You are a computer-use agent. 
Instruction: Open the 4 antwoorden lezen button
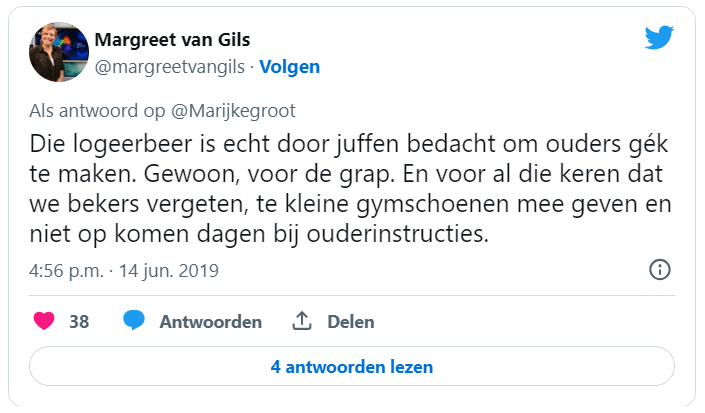click(x=352, y=367)
